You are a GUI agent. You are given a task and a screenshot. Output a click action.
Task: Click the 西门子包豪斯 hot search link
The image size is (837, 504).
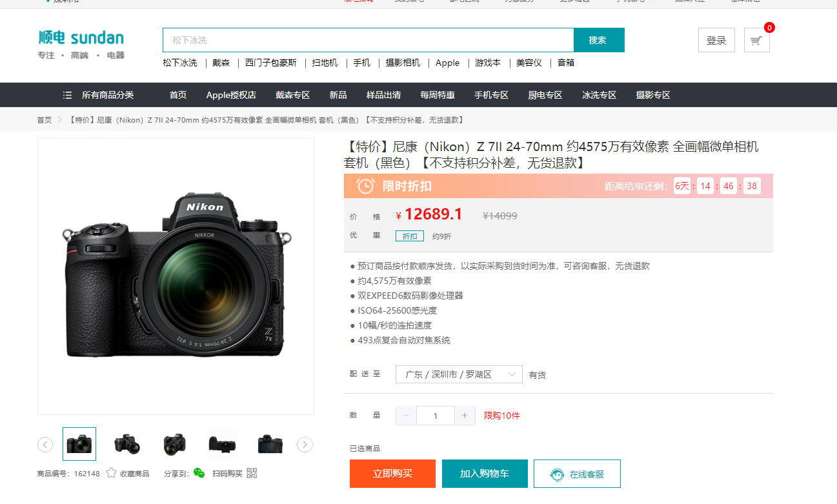271,63
